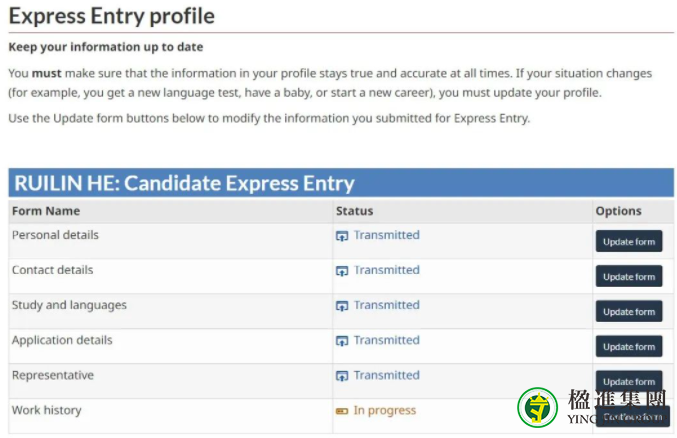Click the Transmitted icon beside Personal details
Screen dimensions: 677x438
pyautogui.click(x=342, y=236)
